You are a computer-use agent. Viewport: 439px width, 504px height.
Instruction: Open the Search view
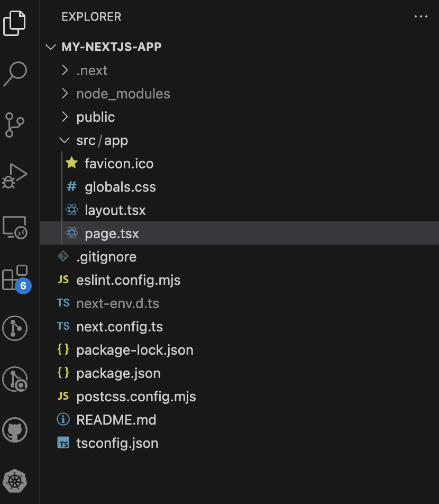point(15,74)
